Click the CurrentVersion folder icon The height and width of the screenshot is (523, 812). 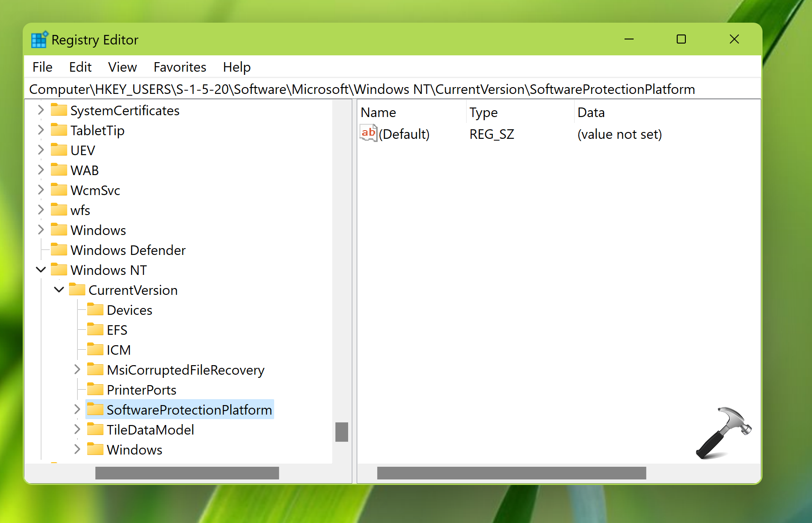pos(77,290)
